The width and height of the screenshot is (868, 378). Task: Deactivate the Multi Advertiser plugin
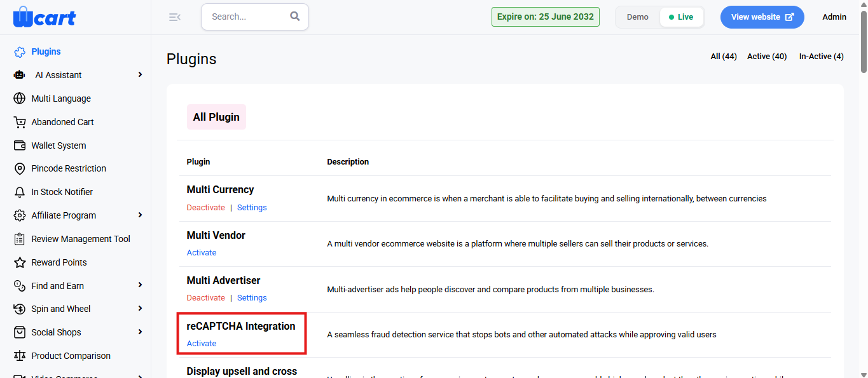(x=205, y=298)
